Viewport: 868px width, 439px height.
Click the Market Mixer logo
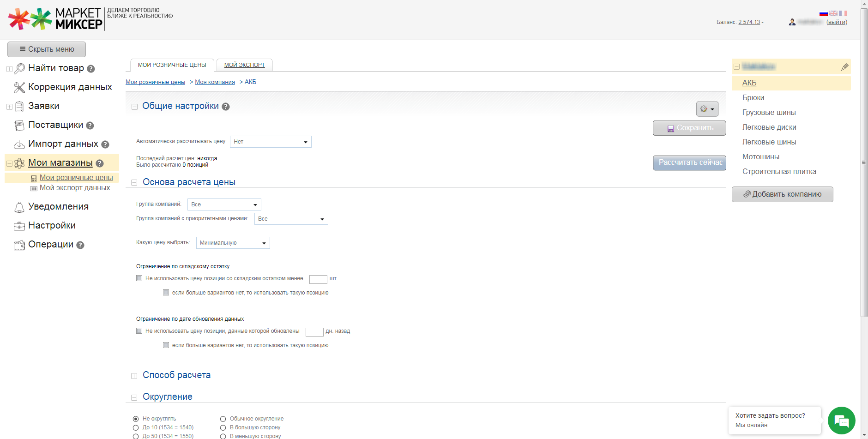[x=55, y=19]
